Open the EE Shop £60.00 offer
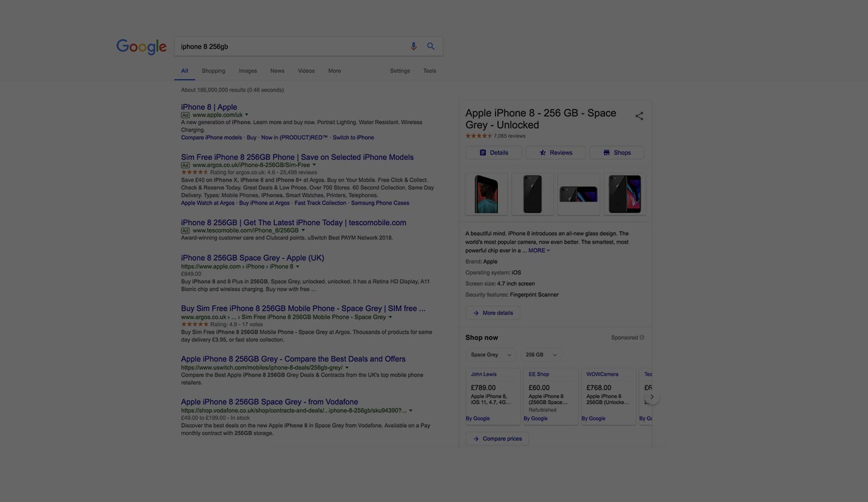Viewport: 868px width, 502px height. [x=551, y=396]
